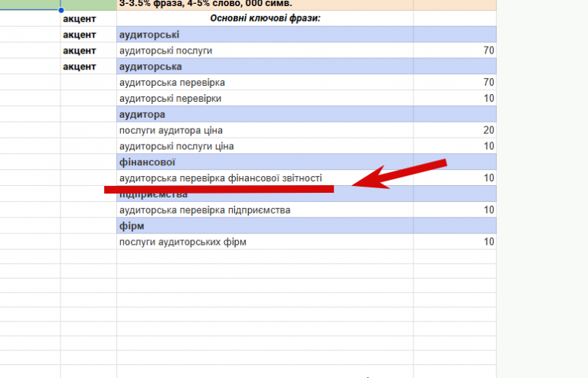Select the 'послуги аудитора ціна' cell

tap(265, 130)
